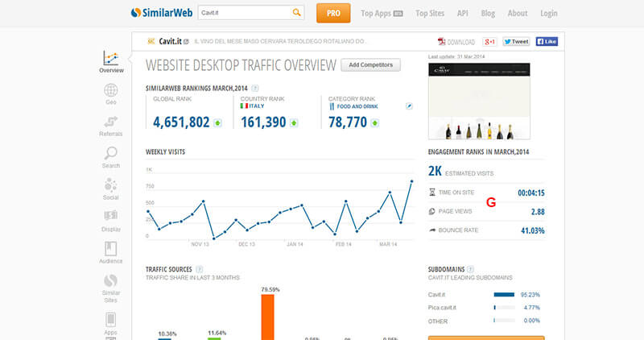The width and height of the screenshot is (644, 340).
Task: Open the Audience sidebar section
Action: click(111, 252)
